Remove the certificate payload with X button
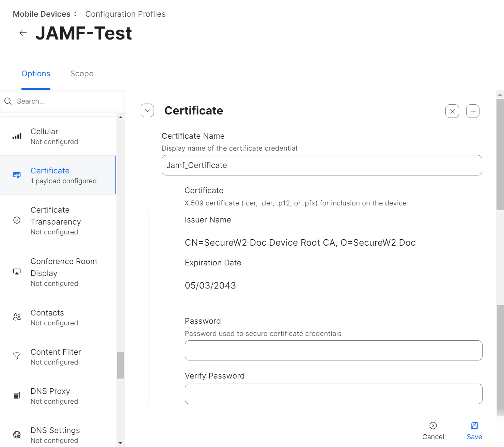504x447 pixels. (452, 111)
